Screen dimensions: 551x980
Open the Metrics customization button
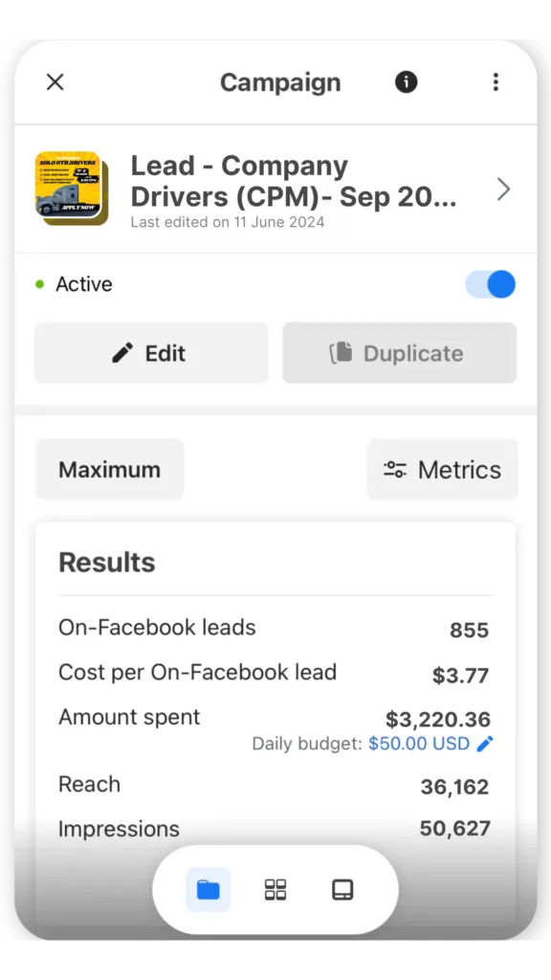coord(442,469)
